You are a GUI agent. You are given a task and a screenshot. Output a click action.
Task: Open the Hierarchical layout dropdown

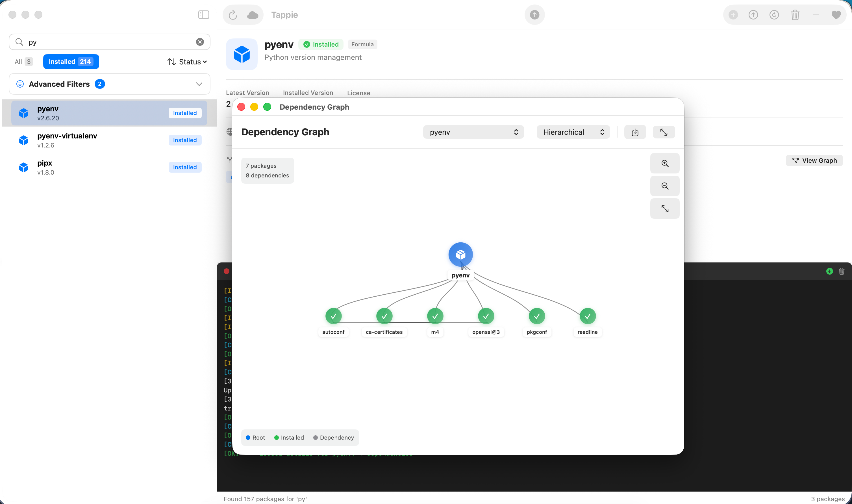click(x=573, y=132)
